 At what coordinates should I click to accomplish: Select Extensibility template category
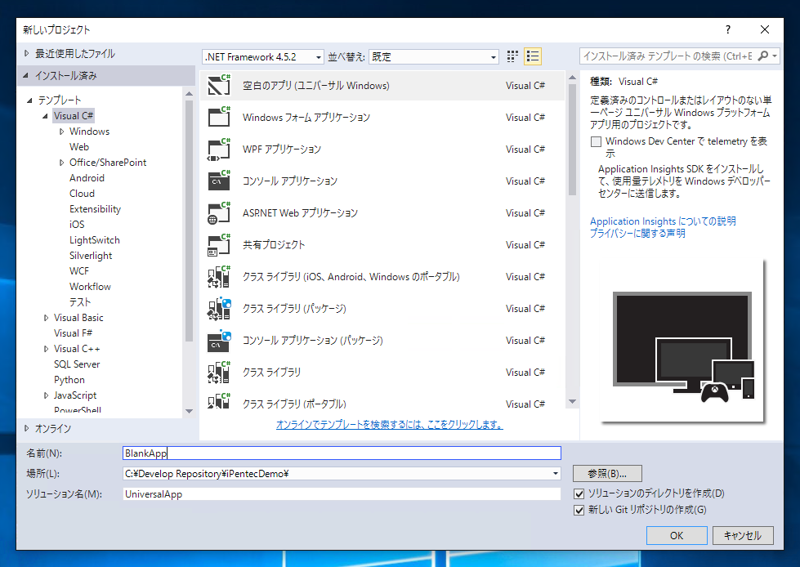[x=95, y=209]
